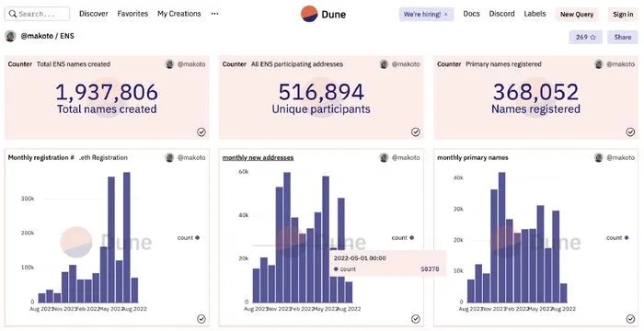Click the New Query button
Viewport: 644px width, 331px height.
[577, 15]
